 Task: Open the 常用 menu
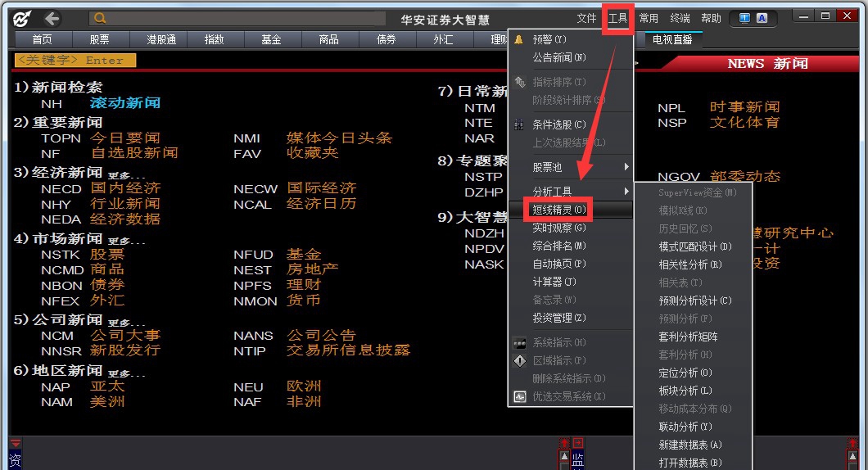(x=649, y=18)
